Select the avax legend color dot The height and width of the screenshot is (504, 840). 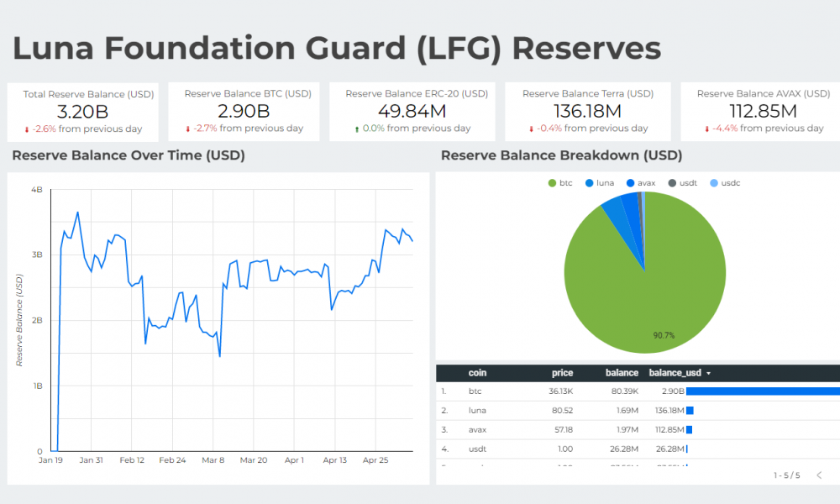click(x=631, y=183)
